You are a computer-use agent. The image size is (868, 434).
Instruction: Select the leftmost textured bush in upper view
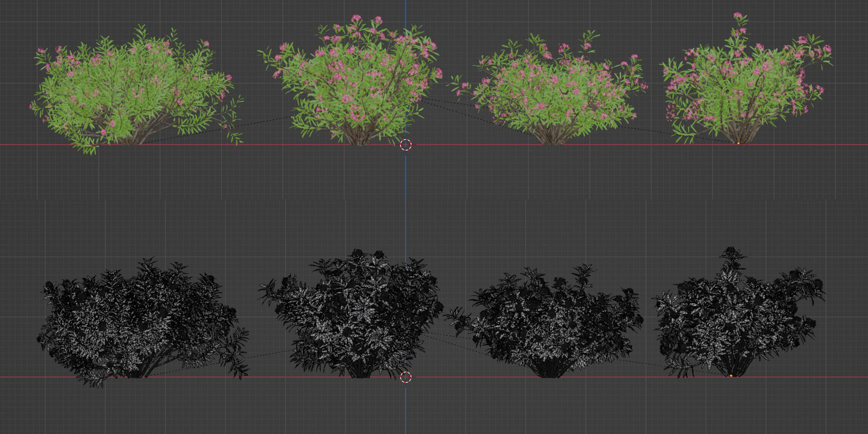pos(137,90)
